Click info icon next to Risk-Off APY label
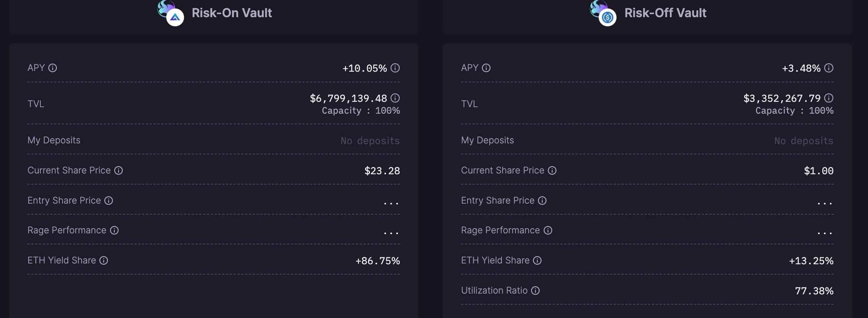868x318 pixels. pyautogui.click(x=486, y=68)
